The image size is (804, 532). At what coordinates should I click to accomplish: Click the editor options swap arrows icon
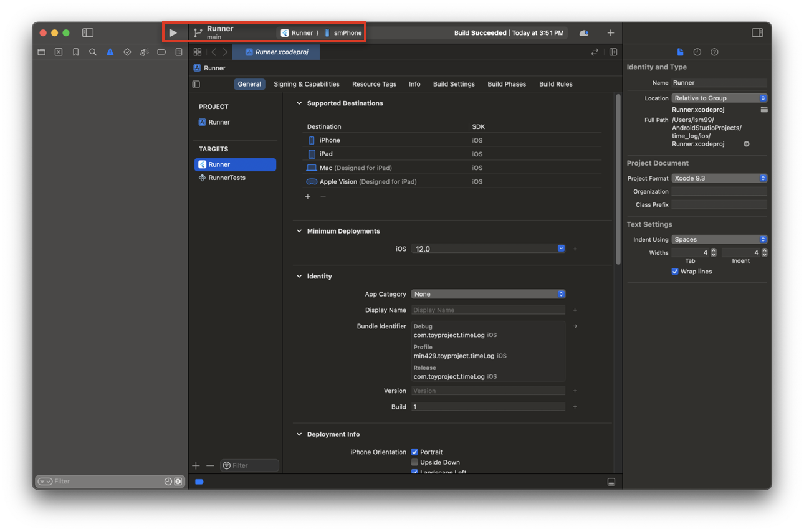(x=595, y=52)
